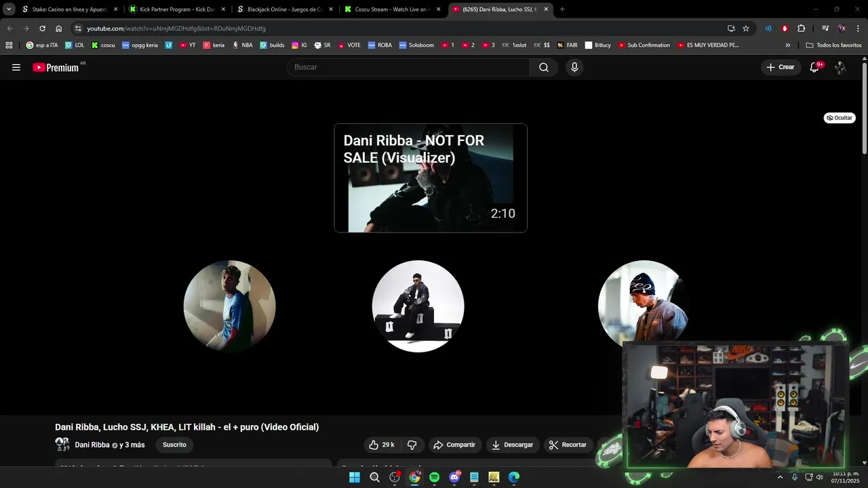The width and height of the screenshot is (868, 488).
Task: Click the YouTube page vertical scrollbar
Action: [865, 108]
